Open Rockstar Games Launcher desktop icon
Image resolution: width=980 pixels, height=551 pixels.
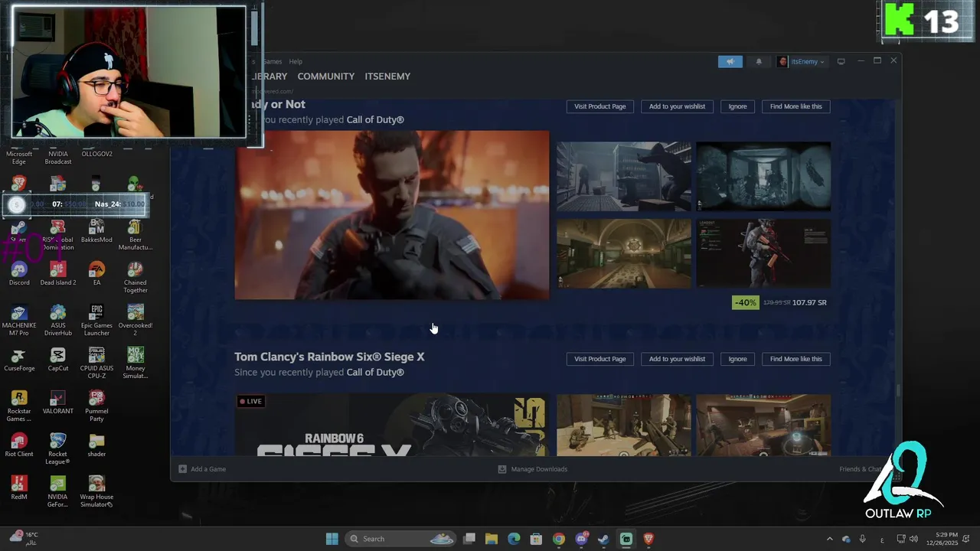[19, 406]
